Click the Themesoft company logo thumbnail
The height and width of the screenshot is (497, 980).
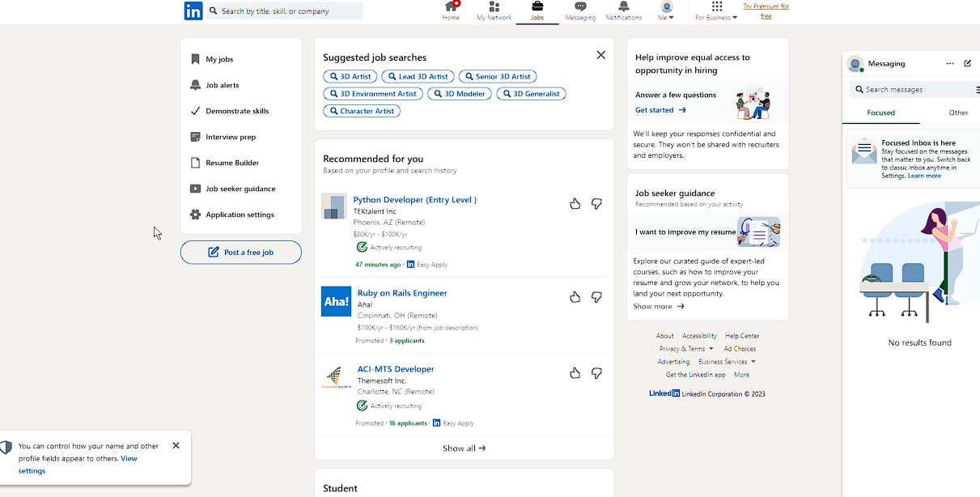(336, 377)
